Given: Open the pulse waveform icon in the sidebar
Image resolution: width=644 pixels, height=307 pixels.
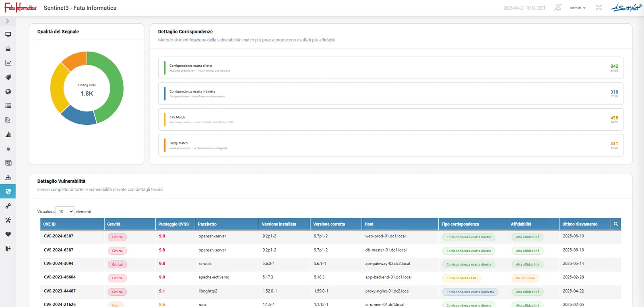Looking at the screenshot, I should 8,149.
